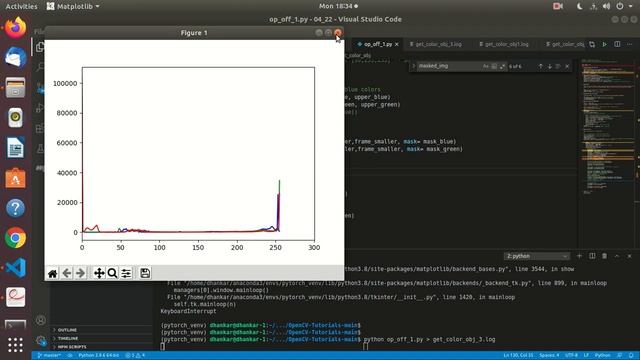The height and width of the screenshot is (360, 640).
Task: Click the editor minimap
Action: point(607,127)
